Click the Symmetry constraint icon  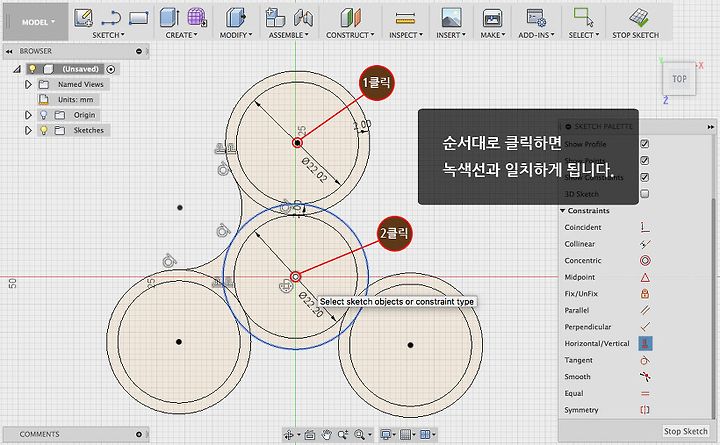point(645,410)
